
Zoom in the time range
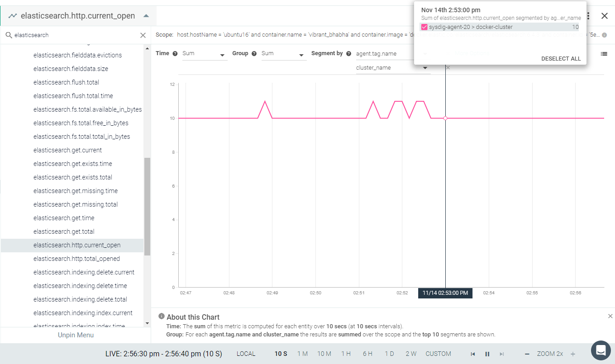pyautogui.click(x=572, y=354)
